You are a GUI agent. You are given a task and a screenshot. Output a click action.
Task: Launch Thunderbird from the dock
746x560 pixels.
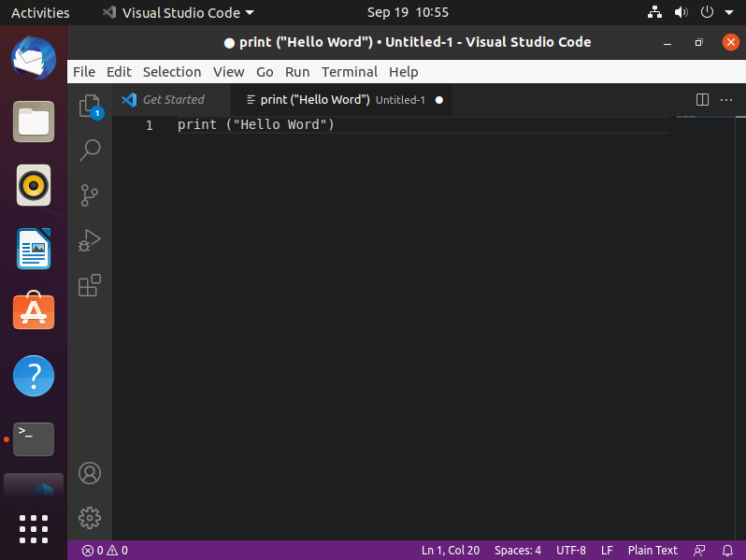pyautogui.click(x=34, y=58)
